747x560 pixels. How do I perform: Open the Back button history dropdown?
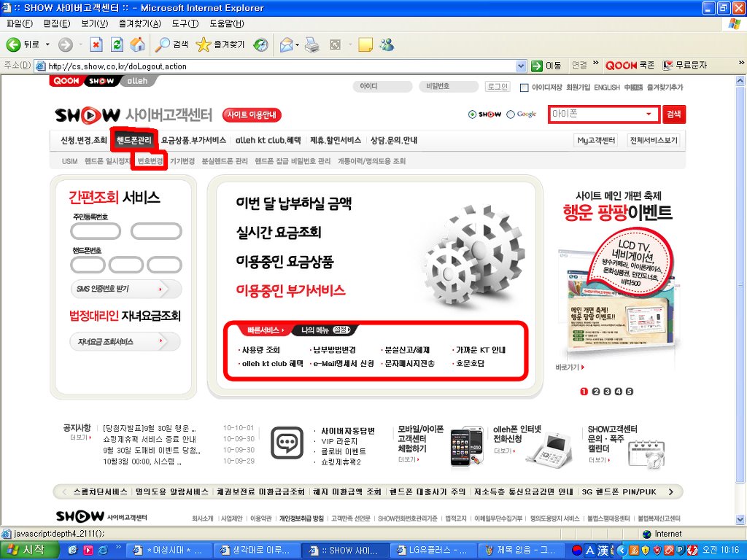pyautogui.click(x=47, y=44)
